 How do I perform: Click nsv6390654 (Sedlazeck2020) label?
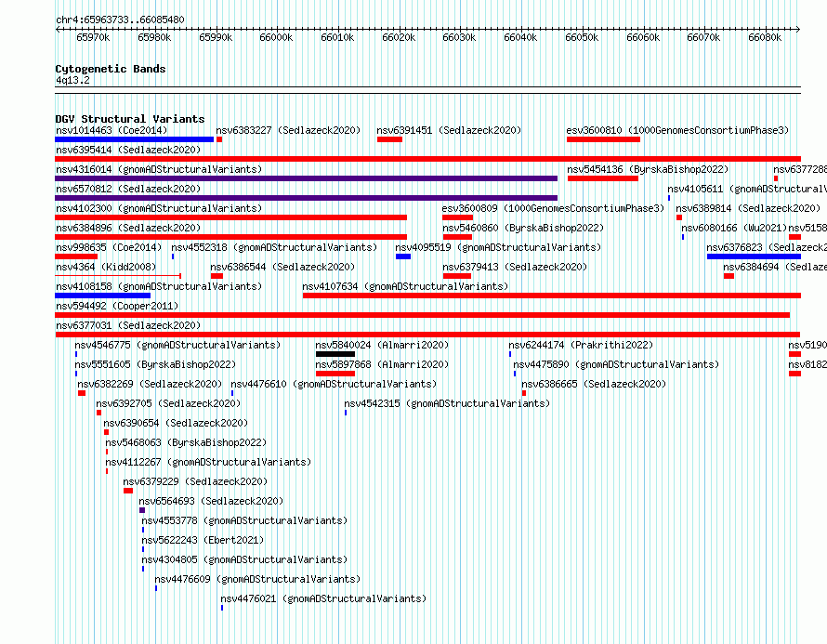176,423
